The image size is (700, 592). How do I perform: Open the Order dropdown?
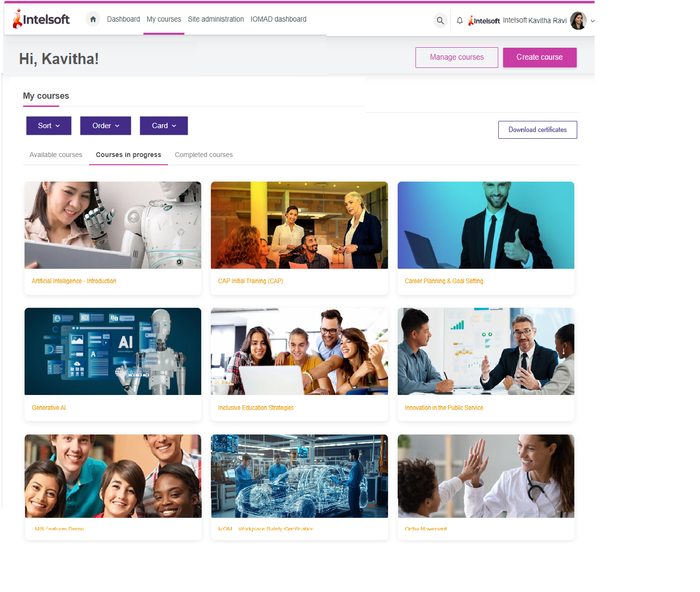(x=105, y=126)
